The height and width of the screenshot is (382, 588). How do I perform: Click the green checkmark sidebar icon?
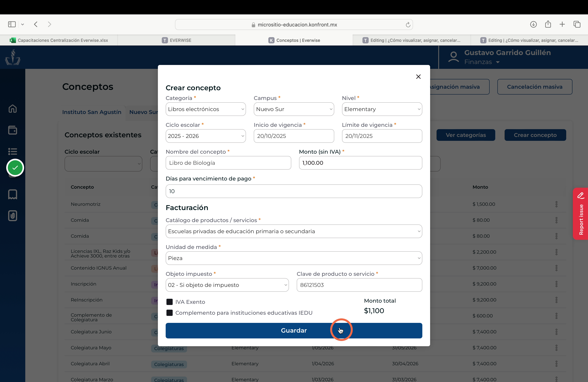pyautogui.click(x=15, y=168)
